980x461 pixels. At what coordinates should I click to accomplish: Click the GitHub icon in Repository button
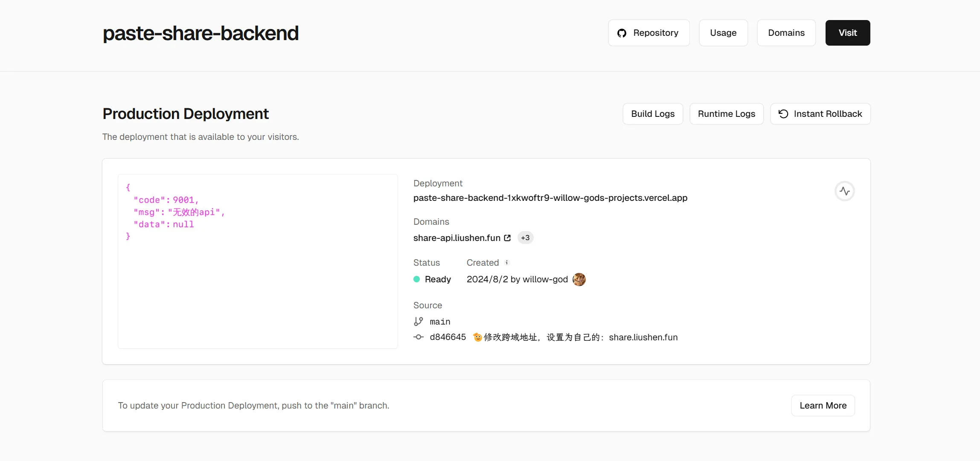point(622,33)
